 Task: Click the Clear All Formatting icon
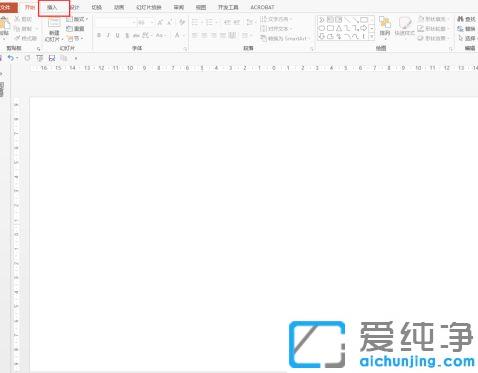(182, 22)
